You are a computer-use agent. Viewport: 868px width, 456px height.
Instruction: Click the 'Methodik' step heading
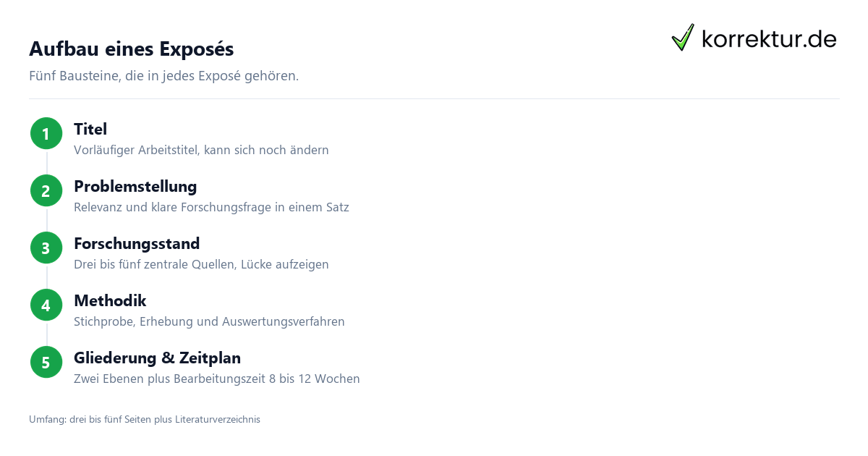[x=110, y=301]
